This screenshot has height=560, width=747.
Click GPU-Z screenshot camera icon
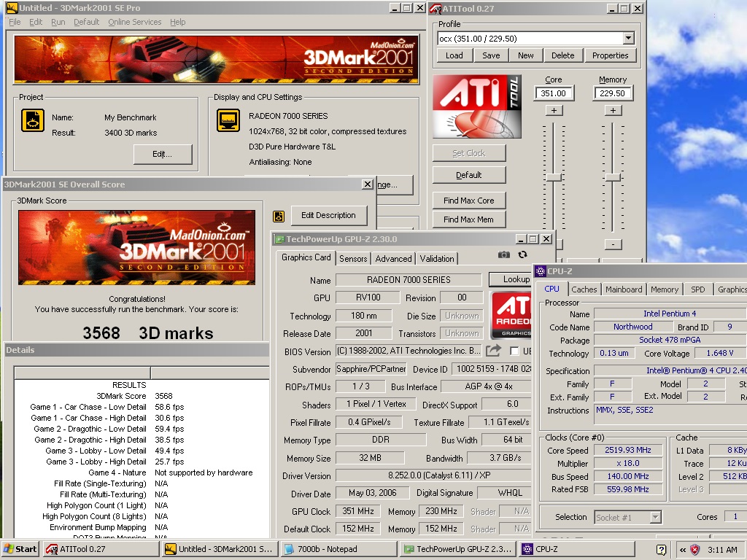pos(504,254)
